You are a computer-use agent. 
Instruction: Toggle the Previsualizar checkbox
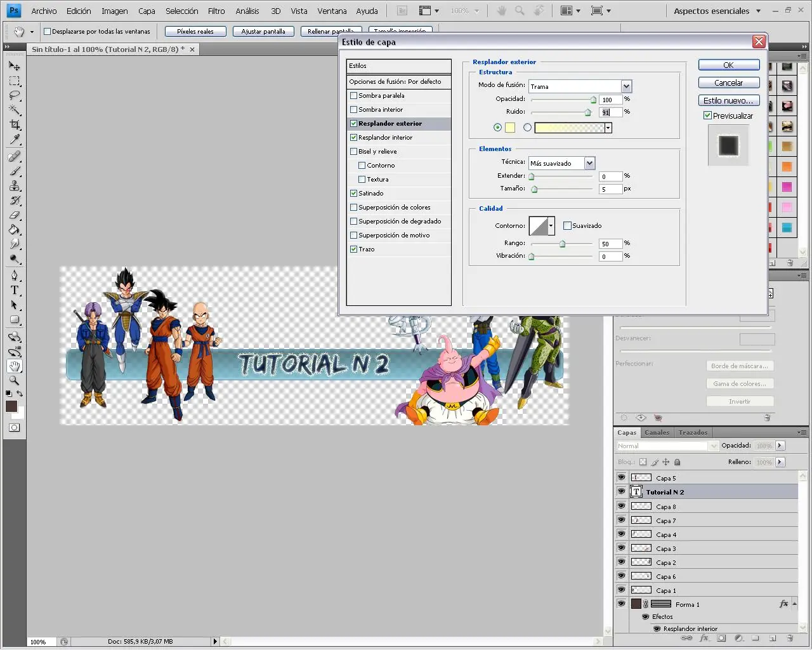pos(707,116)
